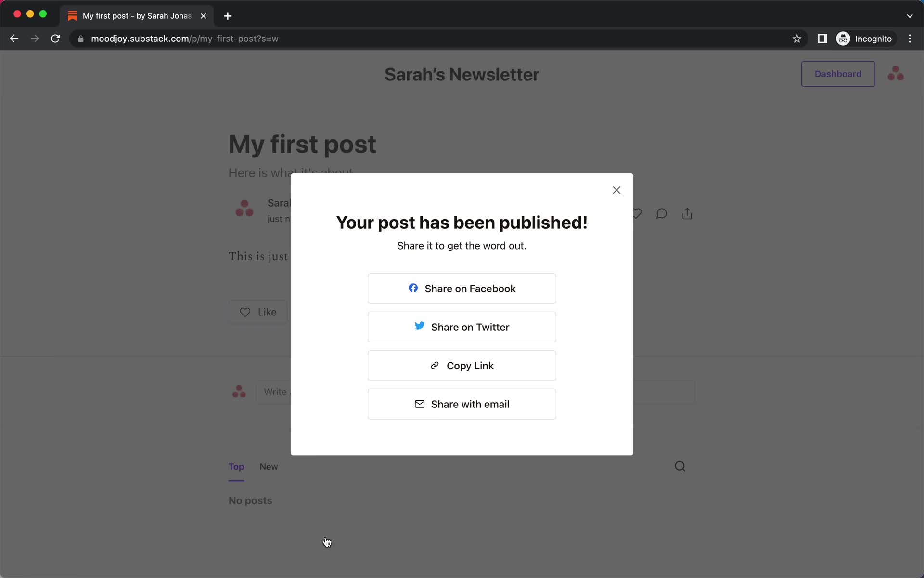Click Share with email button
Viewport: 924px width, 578px height.
(462, 404)
